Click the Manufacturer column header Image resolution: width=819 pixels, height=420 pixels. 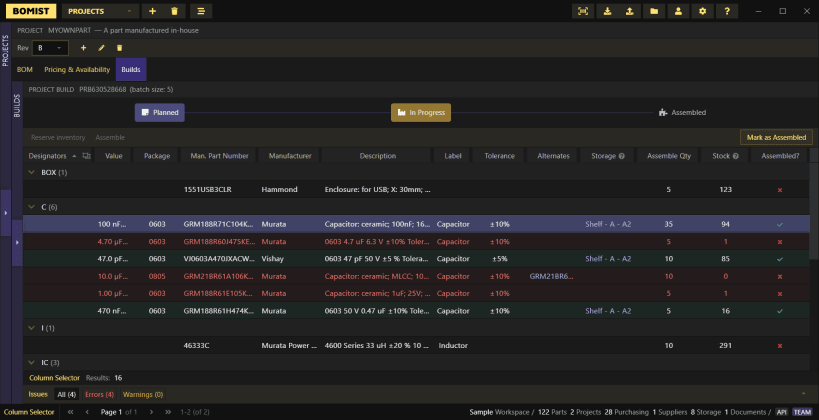[290, 156]
